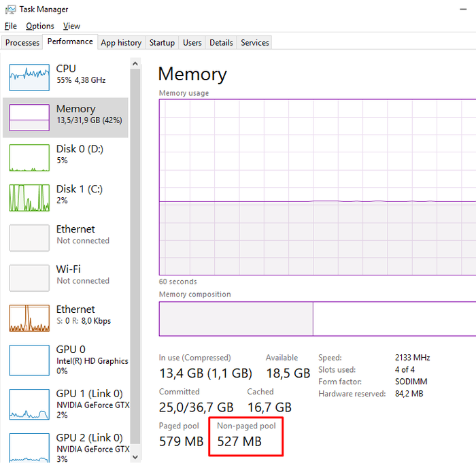Select the Disk 1 (C:) graph thumbnail
Image resolution: width=476 pixels, height=472 pixels.
click(x=29, y=198)
